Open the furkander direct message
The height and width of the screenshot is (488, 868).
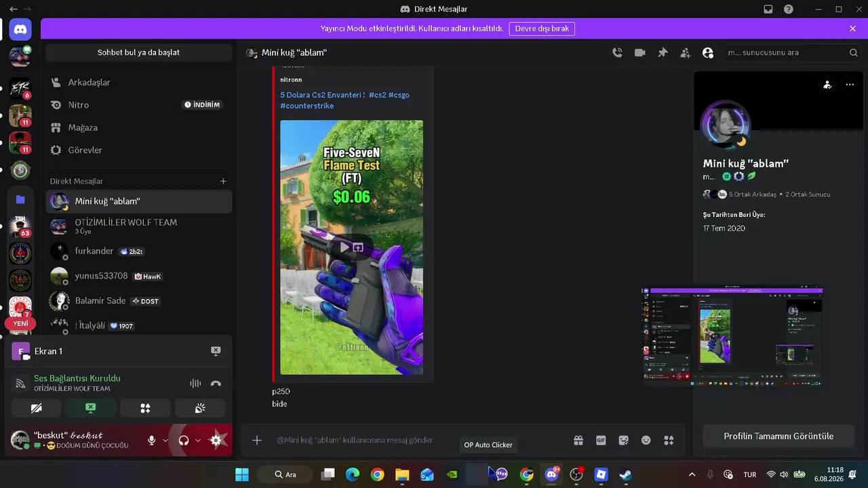pyautogui.click(x=139, y=251)
